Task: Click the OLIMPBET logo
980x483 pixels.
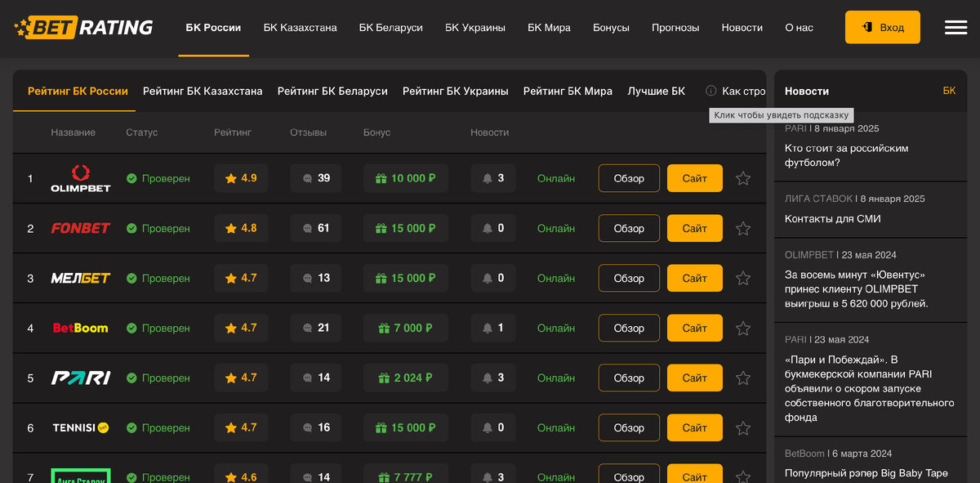Action: point(81,178)
